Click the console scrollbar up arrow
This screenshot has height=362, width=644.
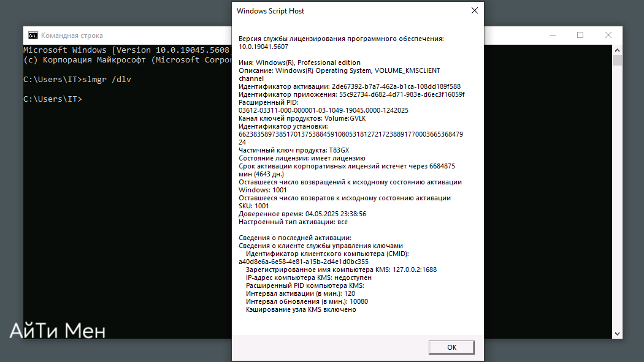point(617,50)
